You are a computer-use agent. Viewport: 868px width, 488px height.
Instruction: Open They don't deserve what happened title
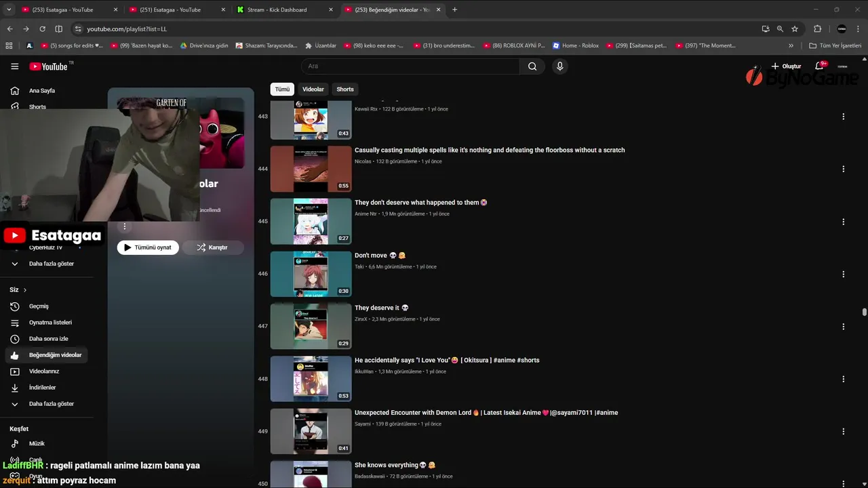coord(421,203)
